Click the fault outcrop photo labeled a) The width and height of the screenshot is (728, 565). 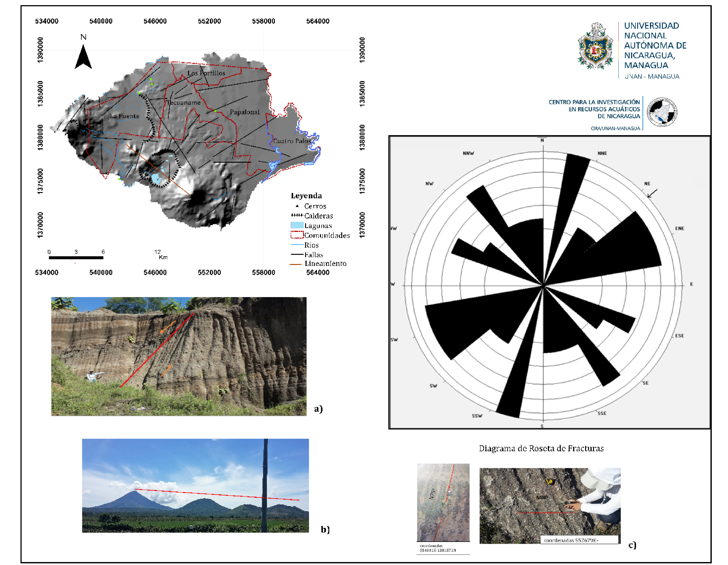click(x=179, y=356)
